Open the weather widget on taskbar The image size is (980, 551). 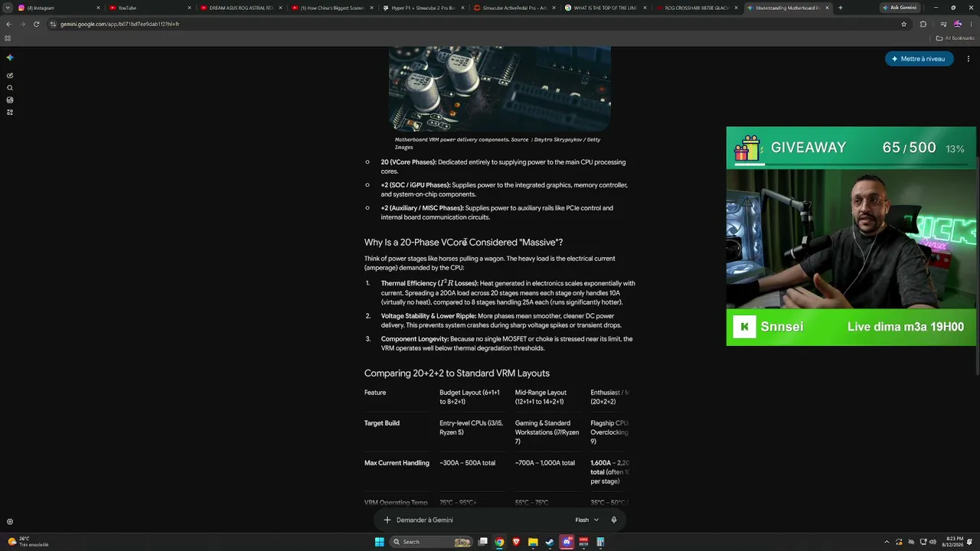[28, 542]
